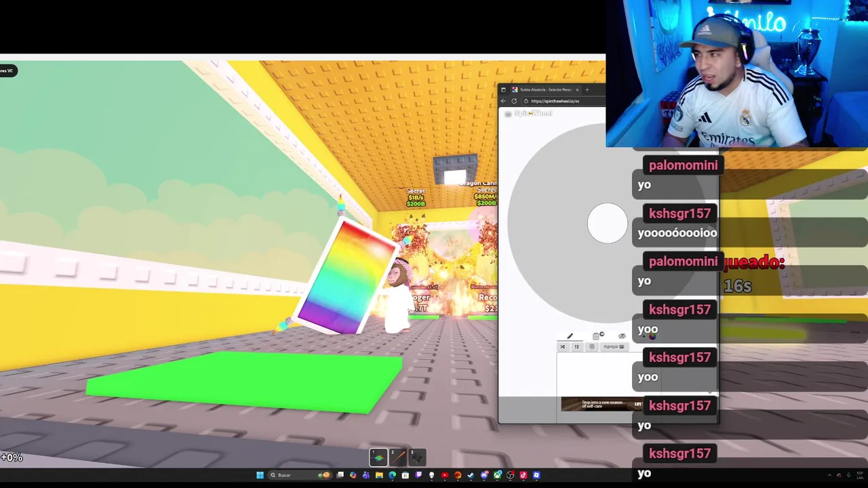Open Xbox app from the taskbar

[497, 475]
